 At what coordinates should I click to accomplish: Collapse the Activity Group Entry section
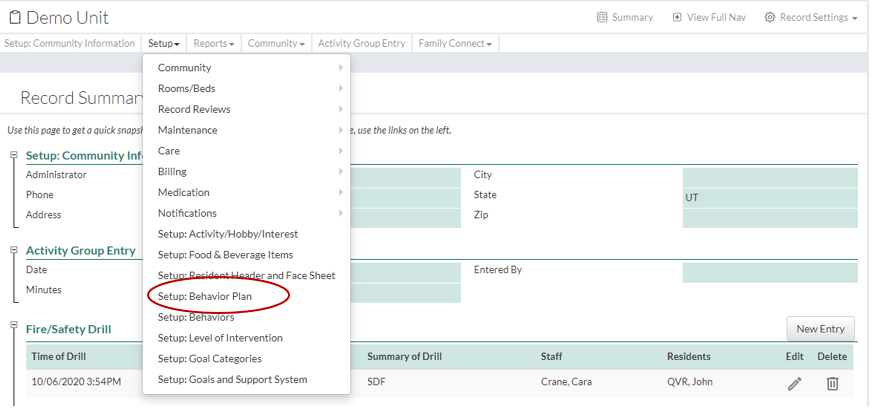[14, 247]
